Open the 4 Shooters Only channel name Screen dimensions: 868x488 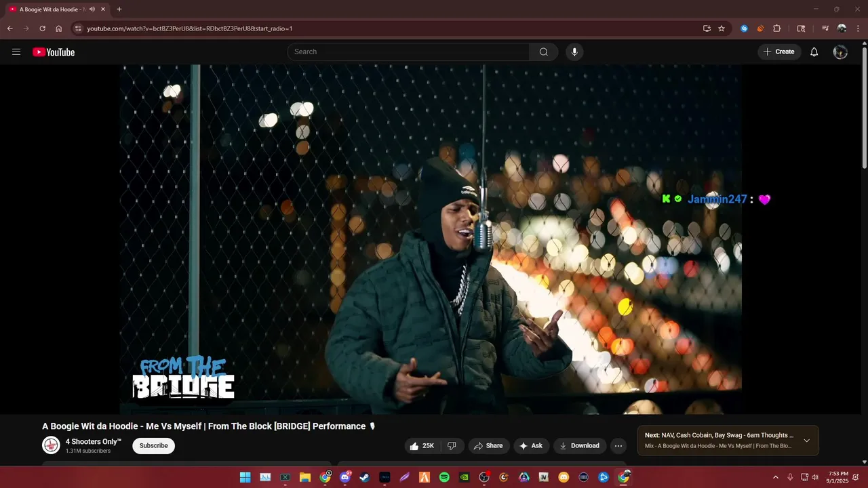94,441
